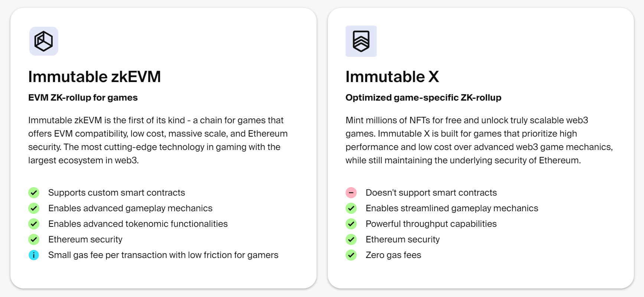
Task: Click the check icon for Enables advanced tokenomic functionalities
Action: tap(34, 224)
